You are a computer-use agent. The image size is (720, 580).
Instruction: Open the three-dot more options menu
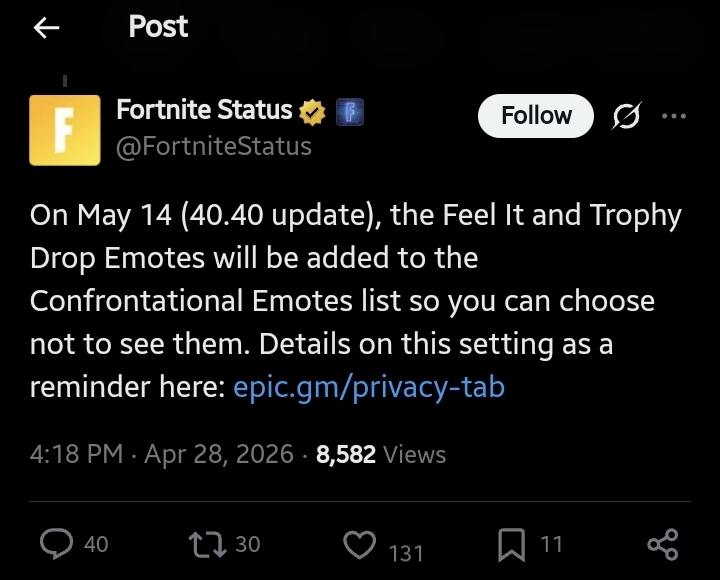674,116
